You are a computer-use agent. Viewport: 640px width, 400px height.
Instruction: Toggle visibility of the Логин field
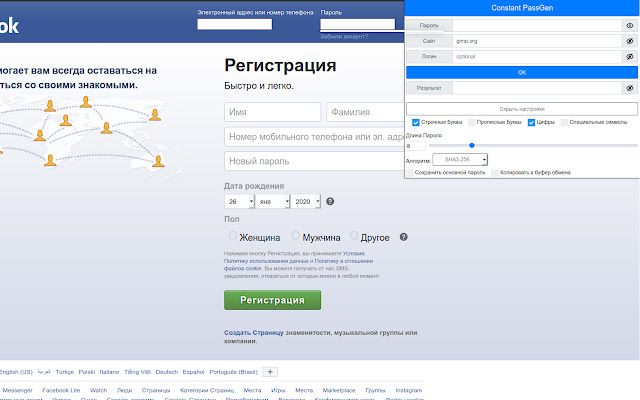click(x=630, y=56)
